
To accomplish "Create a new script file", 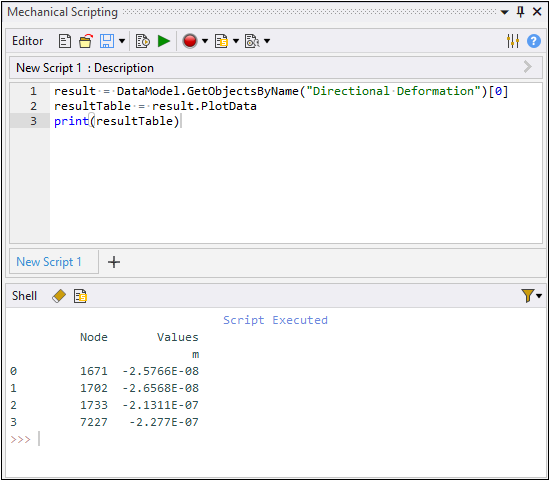I will pyautogui.click(x=65, y=41).
